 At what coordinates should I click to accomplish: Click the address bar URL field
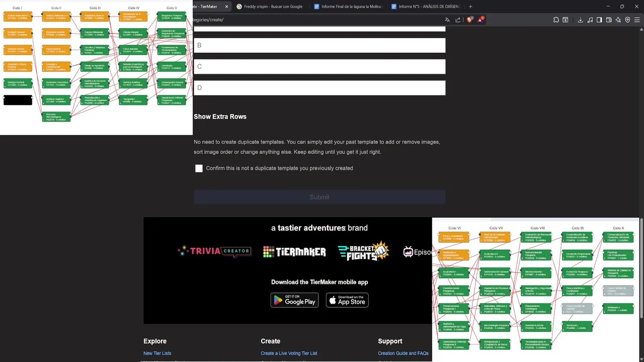click(317, 20)
